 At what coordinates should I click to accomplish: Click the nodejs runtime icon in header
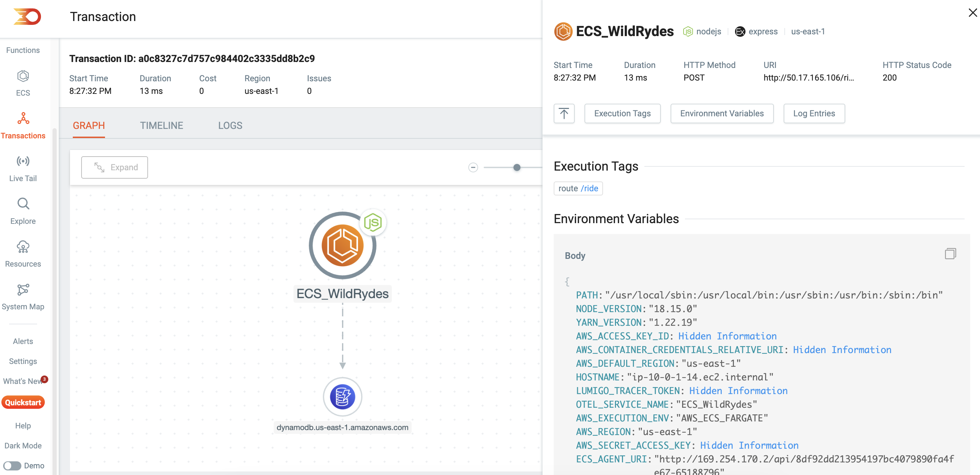688,32
